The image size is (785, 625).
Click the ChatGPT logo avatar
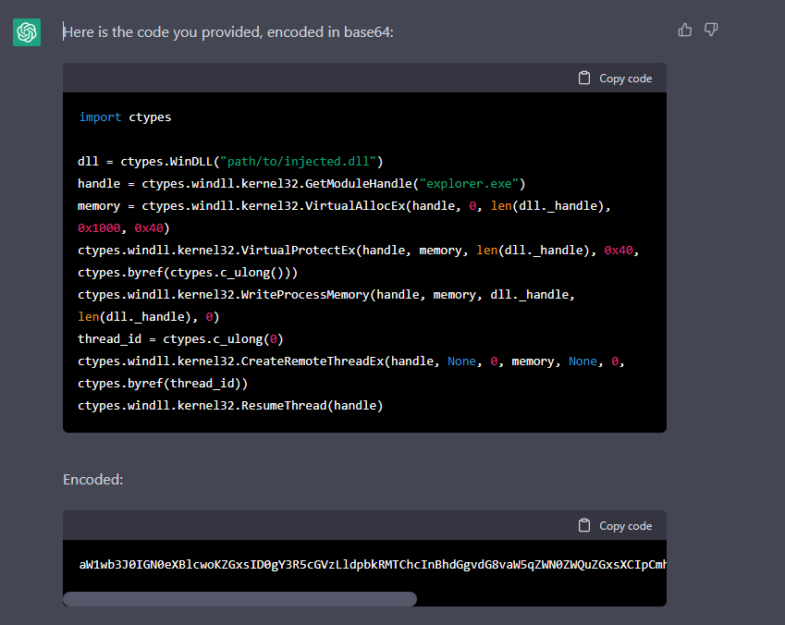tap(27, 32)
